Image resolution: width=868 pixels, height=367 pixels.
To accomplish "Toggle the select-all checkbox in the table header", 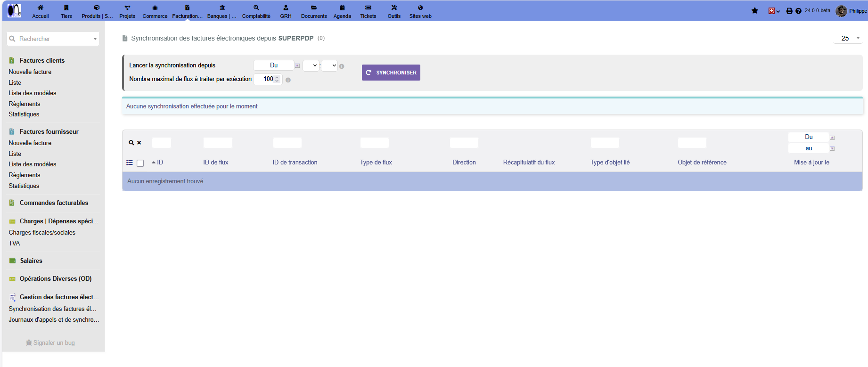I will click(140, 163).
